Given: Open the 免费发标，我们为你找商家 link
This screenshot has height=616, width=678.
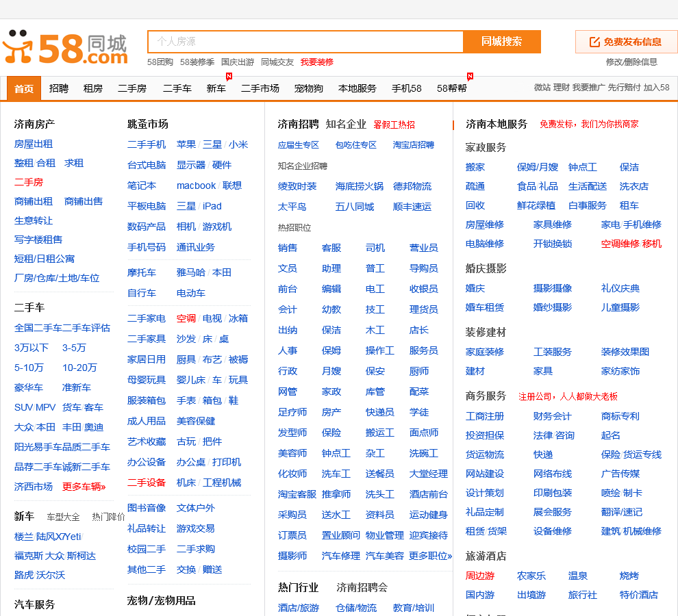Looking at the screenshot, I should click(589, 125).
